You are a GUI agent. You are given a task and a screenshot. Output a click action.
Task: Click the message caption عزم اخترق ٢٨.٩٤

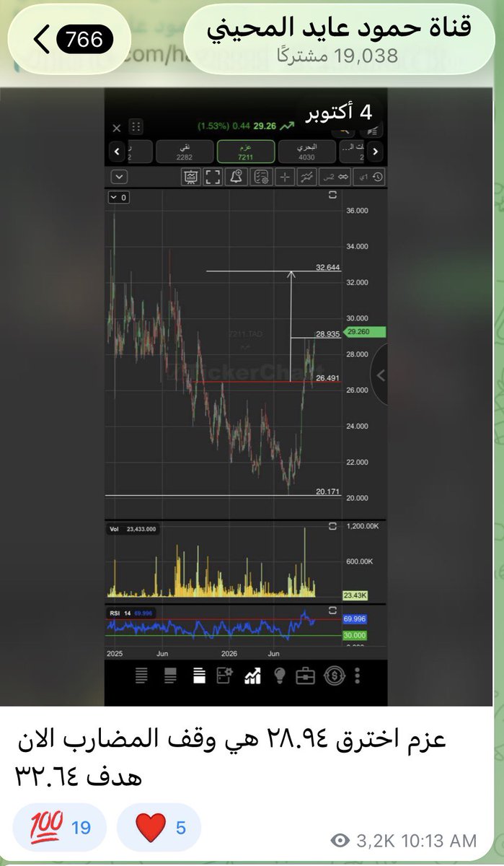(x=231, y=759)
